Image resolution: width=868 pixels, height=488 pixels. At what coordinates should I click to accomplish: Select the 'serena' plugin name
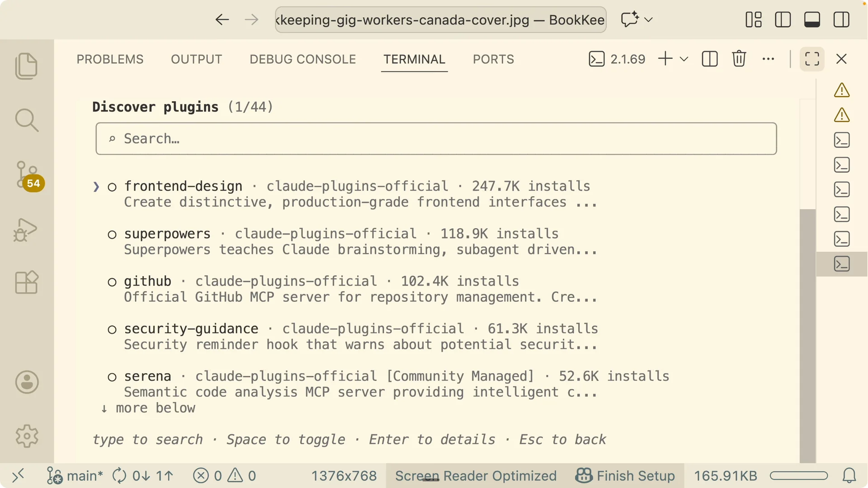pyautogui.click(x=147, y=376)
